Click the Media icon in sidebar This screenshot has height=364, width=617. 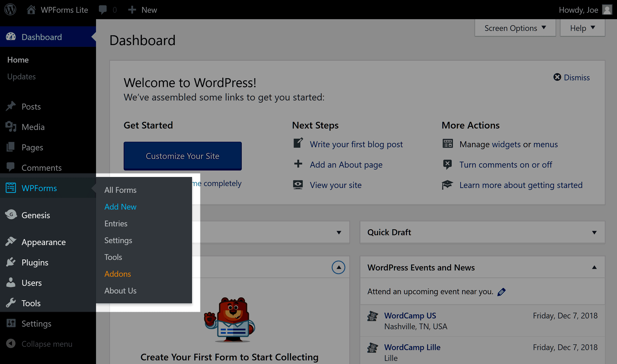coord(11,127)
